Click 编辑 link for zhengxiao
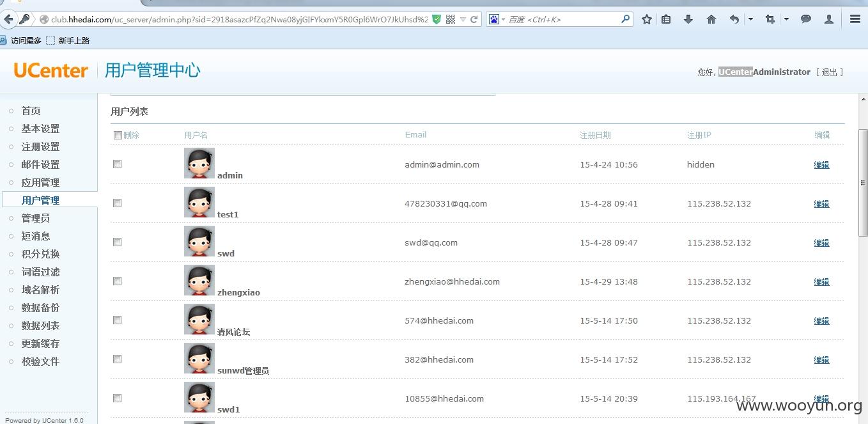Image resolution: width=868 pixels, height=424 pixels. [x=821, y=281]
